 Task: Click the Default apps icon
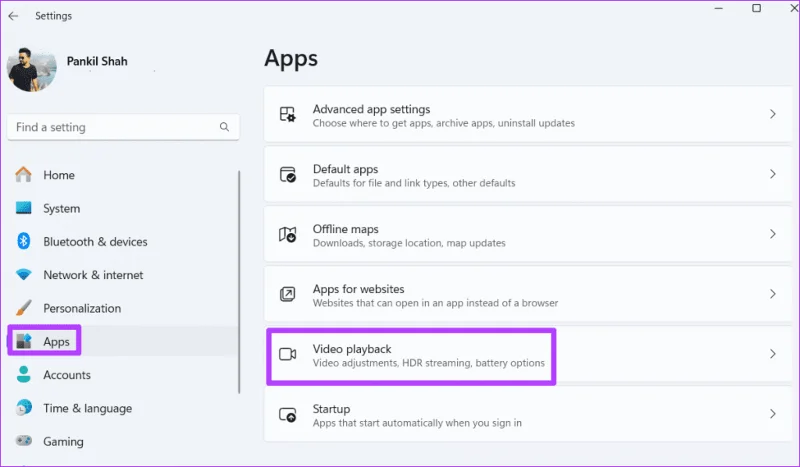coord(288,174)
